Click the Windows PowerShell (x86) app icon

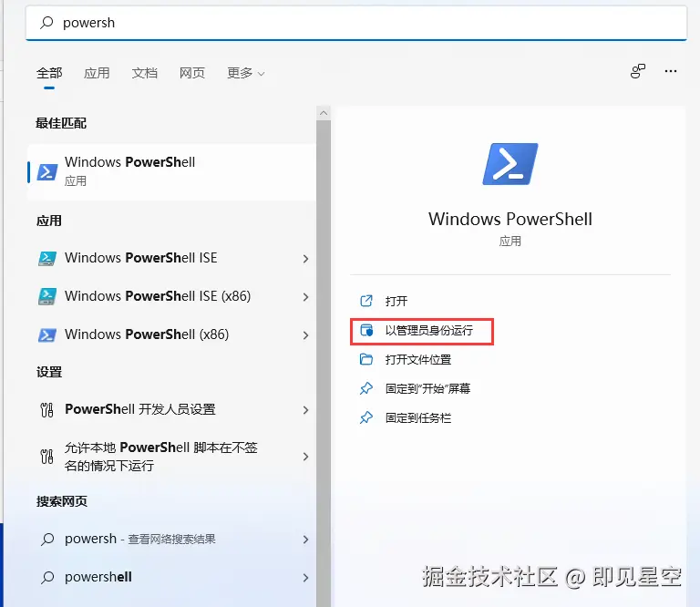click(x=47, y=334)
